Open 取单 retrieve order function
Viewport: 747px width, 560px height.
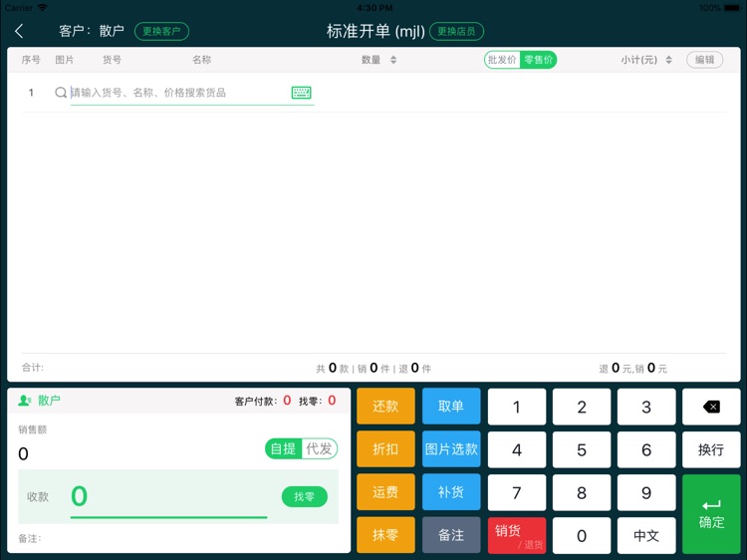[451, 407]
